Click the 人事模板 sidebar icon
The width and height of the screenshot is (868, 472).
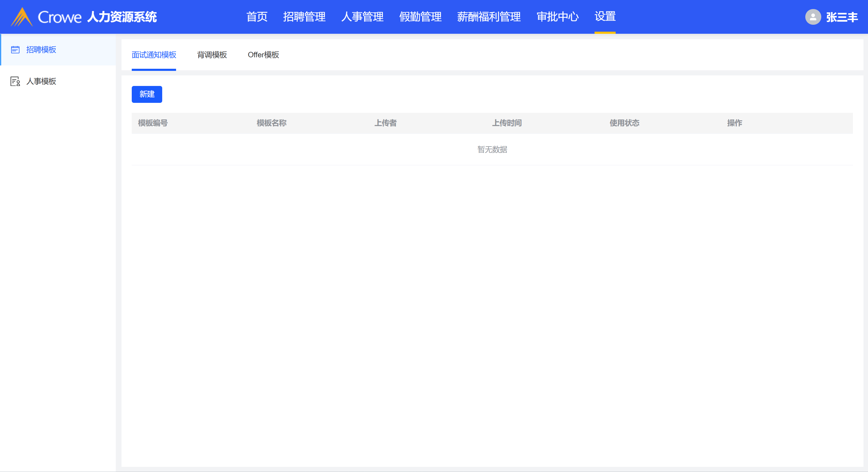pyautogui.click(x=15, y=81)
